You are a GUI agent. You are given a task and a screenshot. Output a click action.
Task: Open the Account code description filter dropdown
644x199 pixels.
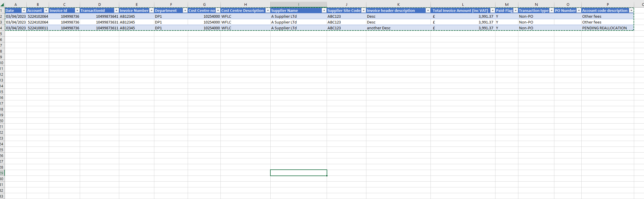631,10
